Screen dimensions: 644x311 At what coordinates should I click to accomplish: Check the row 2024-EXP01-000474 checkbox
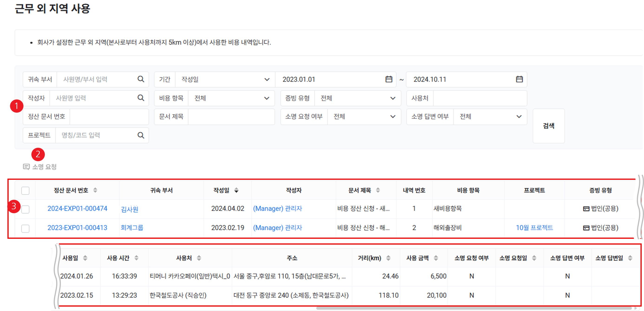click(25, 209)
